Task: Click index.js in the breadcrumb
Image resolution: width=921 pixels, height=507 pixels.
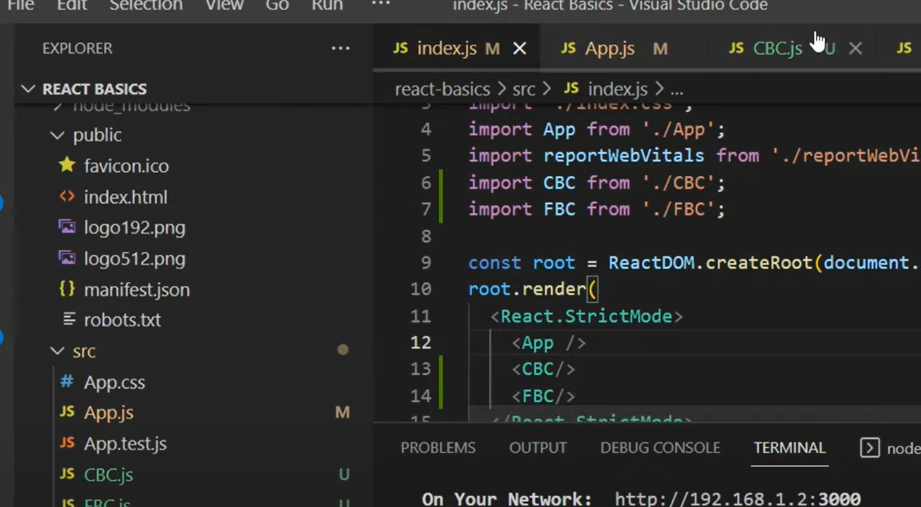Action: point(617,89)
